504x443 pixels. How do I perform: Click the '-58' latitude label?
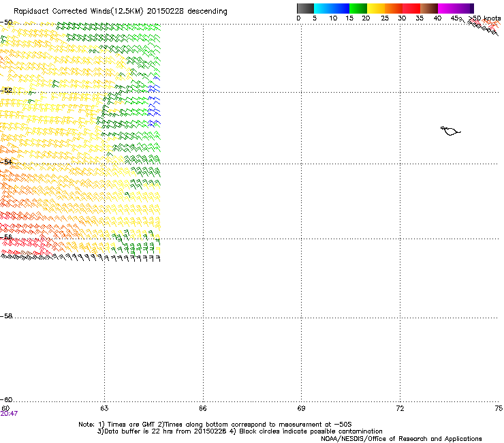coord(6,316)
